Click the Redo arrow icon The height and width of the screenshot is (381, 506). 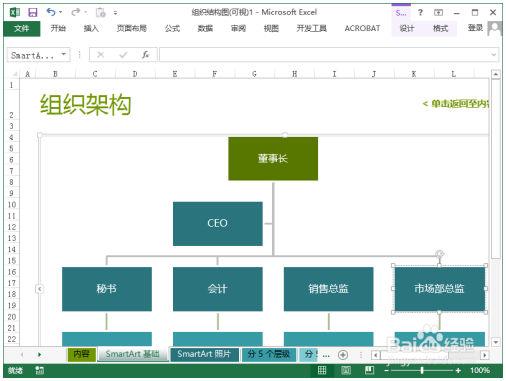tap(76, 12)
